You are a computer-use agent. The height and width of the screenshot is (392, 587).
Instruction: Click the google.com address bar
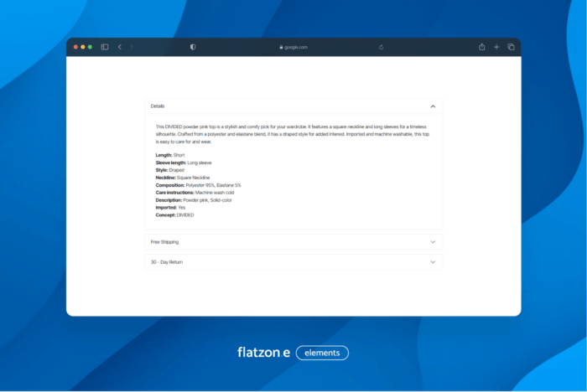pos(295,48)
